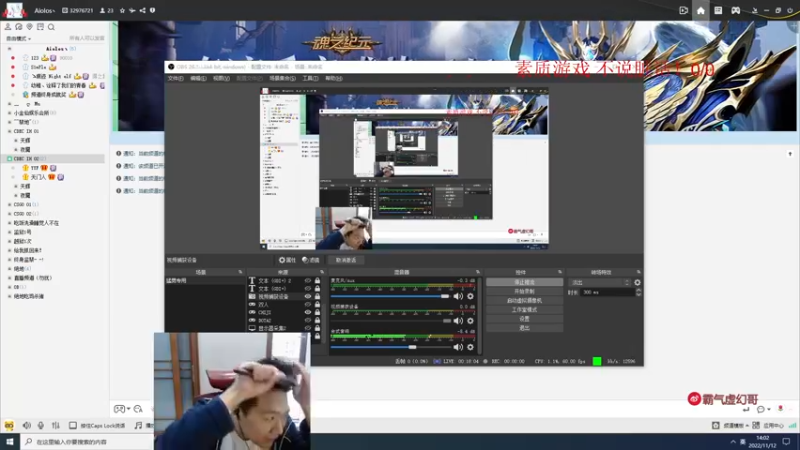Expand the 直播频道 channel node
800x450 pixels.
tap(9, 278)
